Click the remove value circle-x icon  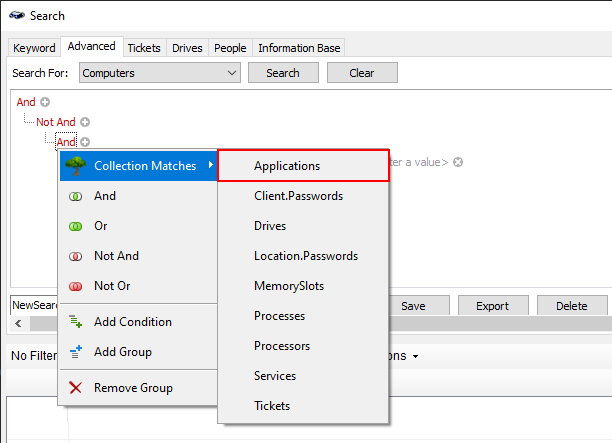tap(458, 162)
